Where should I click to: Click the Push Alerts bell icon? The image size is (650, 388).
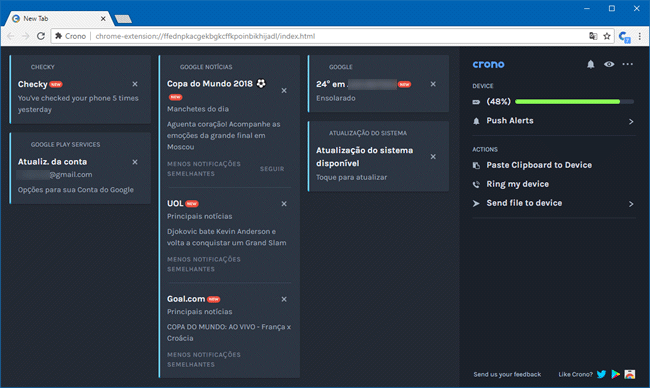click(x=476, y=121)
